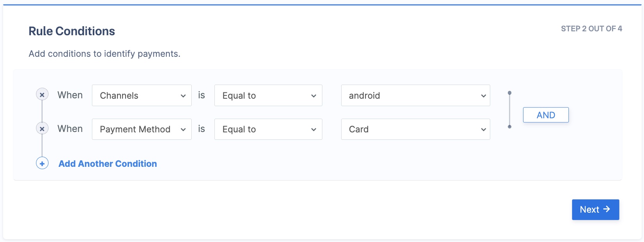Viewport: 644px width, 242px height.
Task: Remove the Payment Method condition with its X icon
Action: click(42, 128)
